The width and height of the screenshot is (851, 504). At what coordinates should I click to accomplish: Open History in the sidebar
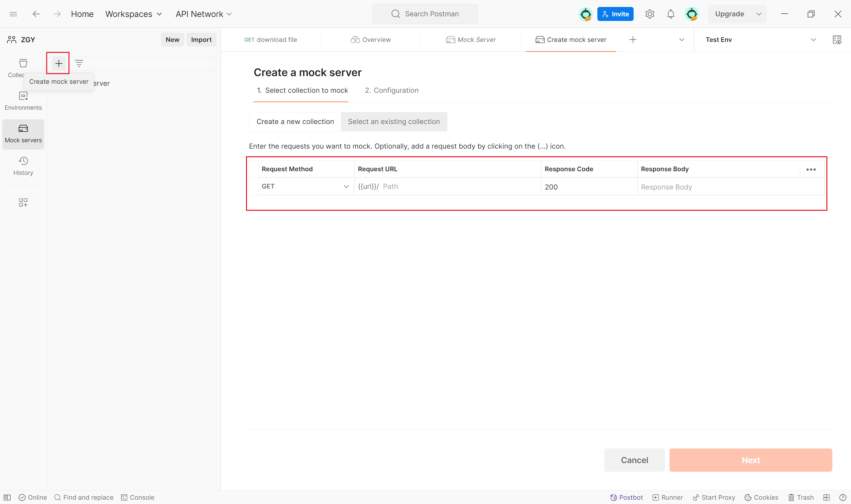point(23,166)
